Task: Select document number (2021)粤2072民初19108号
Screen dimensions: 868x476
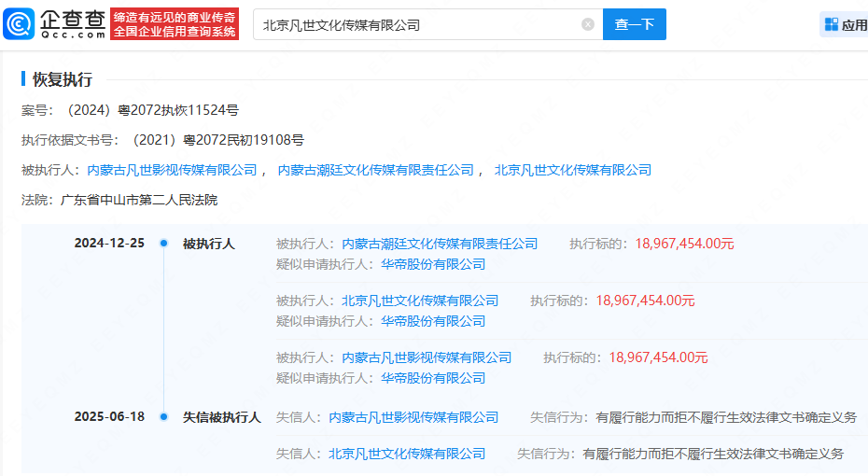Action: [216, 140]
